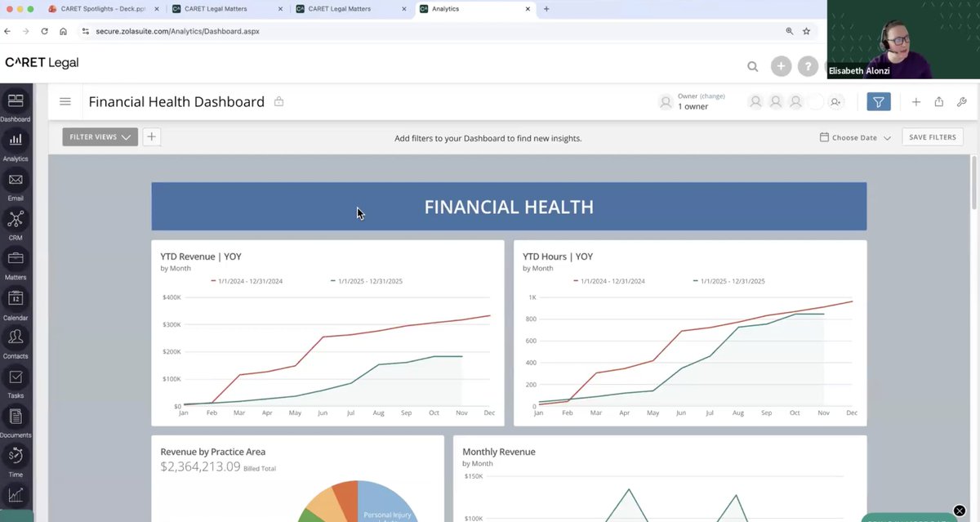980x522 pixels.
Task: Click the owner (change) link
Action: click(x=712, y=96)
